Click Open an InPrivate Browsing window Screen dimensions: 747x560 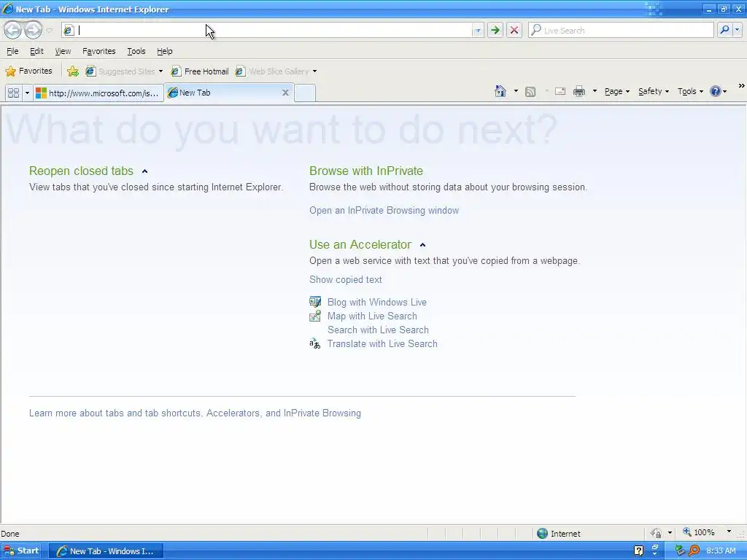(384, 211)
